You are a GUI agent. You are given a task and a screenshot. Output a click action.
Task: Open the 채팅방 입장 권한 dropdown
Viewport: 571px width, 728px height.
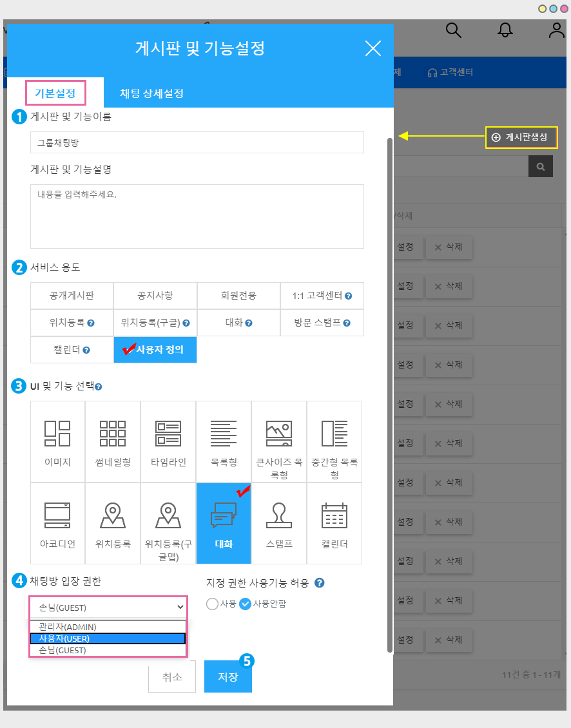108,608
